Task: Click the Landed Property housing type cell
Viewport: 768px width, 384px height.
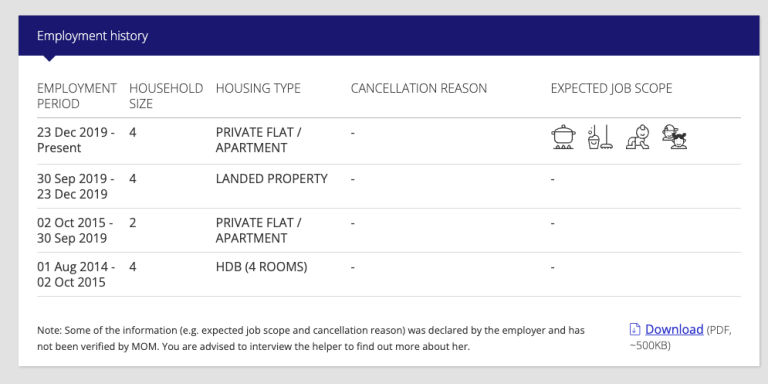Action: pos(271,179)
